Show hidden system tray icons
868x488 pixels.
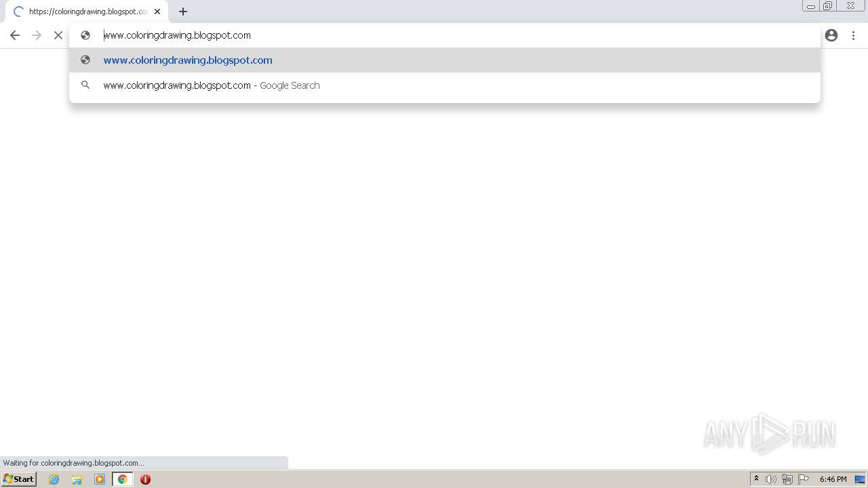756,479
